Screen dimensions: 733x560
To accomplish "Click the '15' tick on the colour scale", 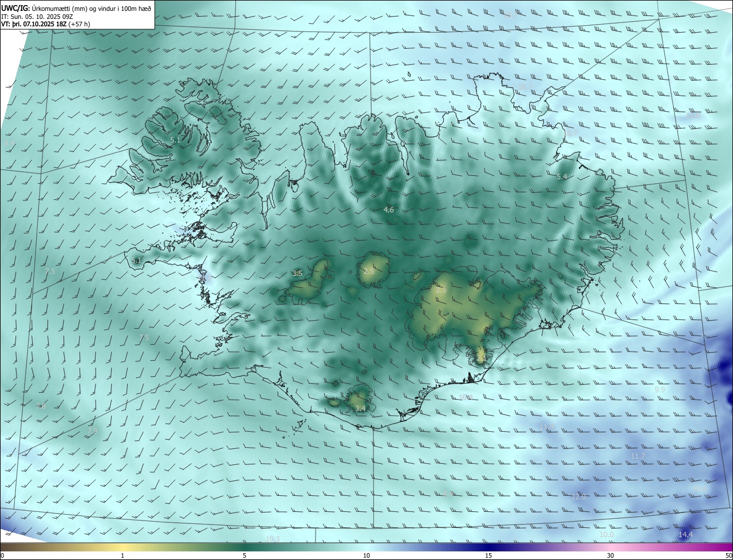I will pyautogui.click(x=488, y=556).
